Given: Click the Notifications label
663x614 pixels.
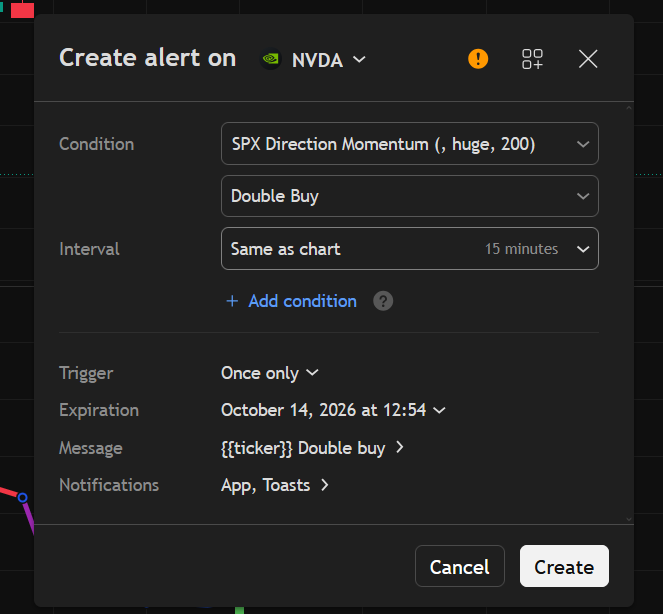Looking at the screenshot, I should 109,485.
